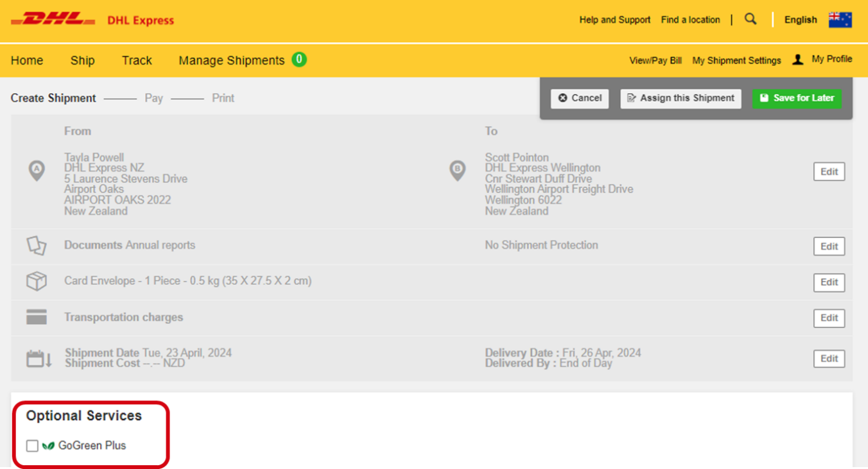Click the DHL Express title text
The image size is (868, 469).
click(141, 21)
